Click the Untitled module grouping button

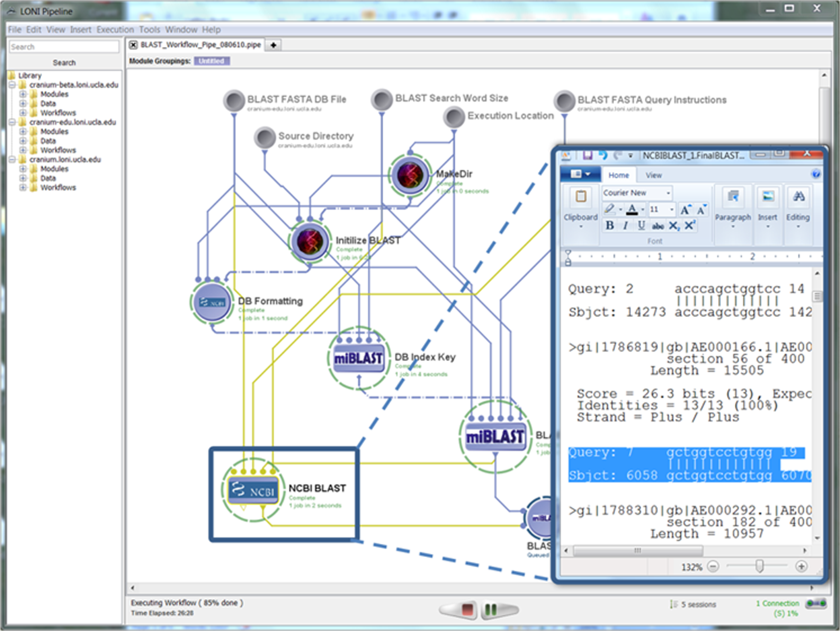(211, 61)
